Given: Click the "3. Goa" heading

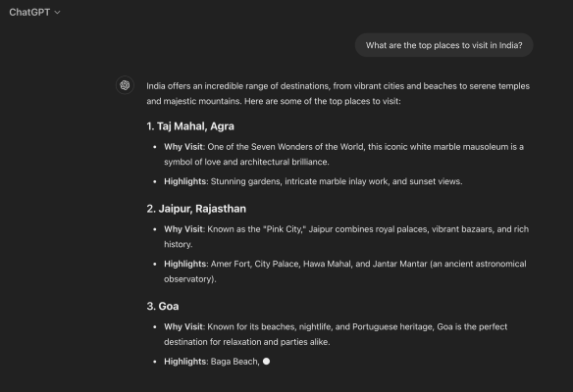Looking at the screenshot, I should point(163,306).
